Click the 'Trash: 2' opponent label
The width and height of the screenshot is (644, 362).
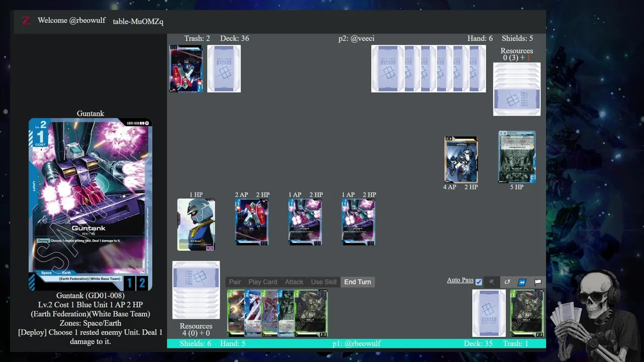(197, 38)
